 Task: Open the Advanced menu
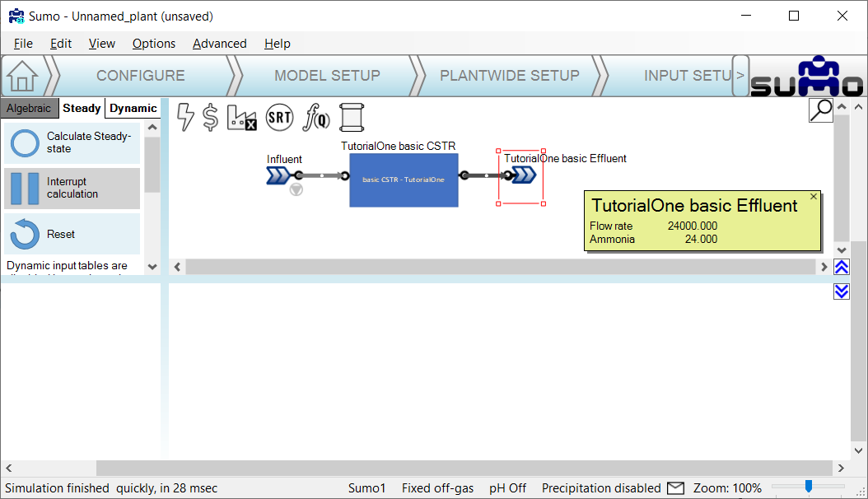219,44
